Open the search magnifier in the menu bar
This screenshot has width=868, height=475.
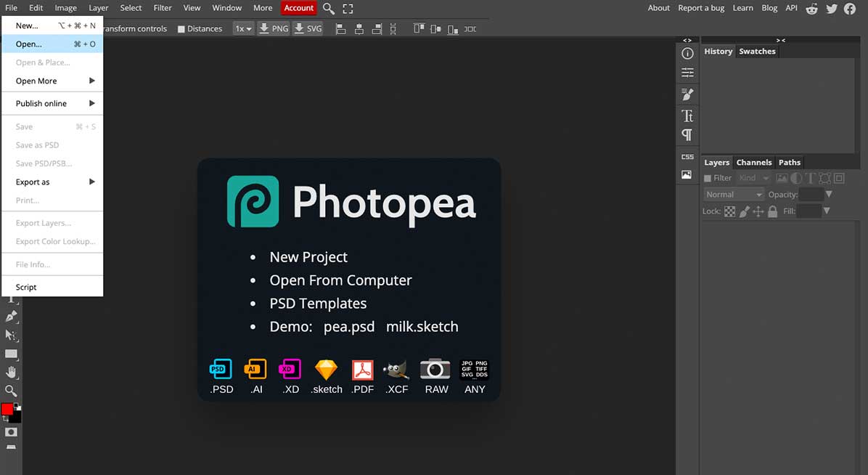[x=328, y=8]
